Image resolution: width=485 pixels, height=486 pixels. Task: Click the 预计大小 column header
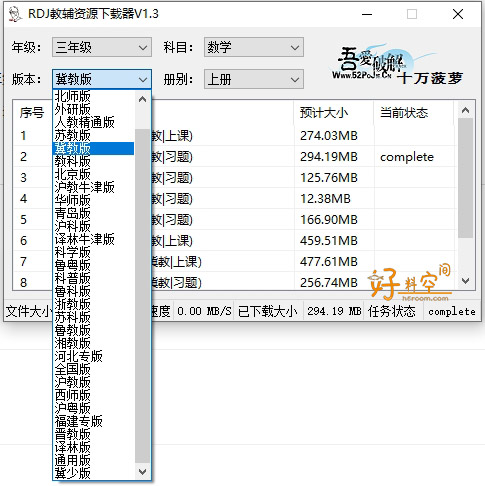[334, 113]
